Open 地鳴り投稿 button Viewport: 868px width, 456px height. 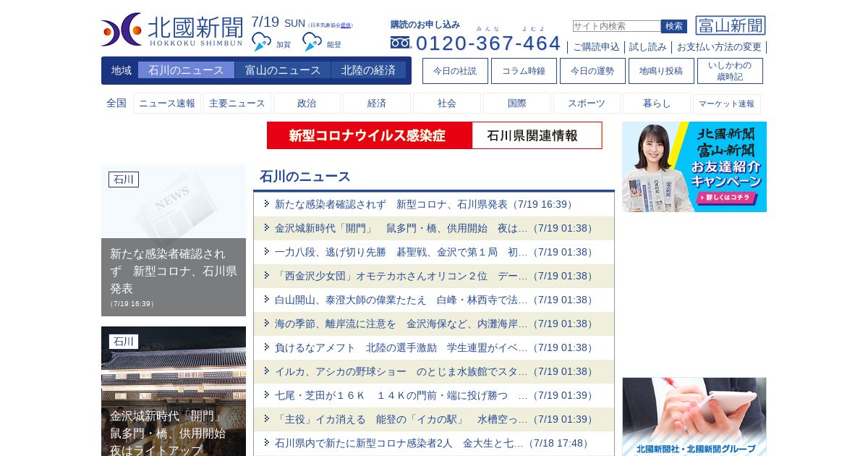coord(661,71)
